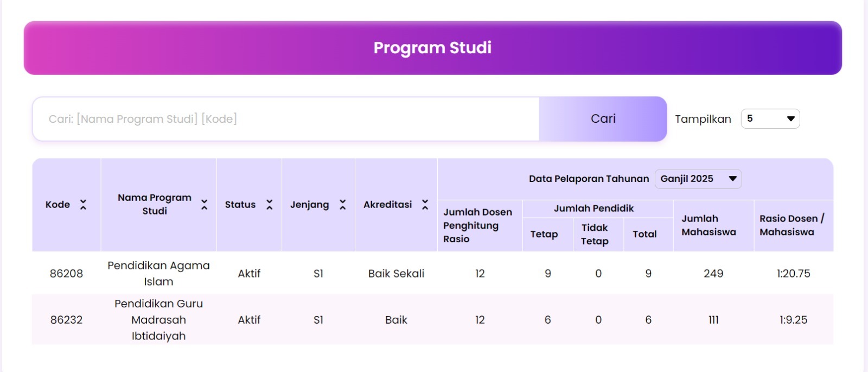Click the Rasio Dosen / Mahasiswa header

(x=792, y=225)
